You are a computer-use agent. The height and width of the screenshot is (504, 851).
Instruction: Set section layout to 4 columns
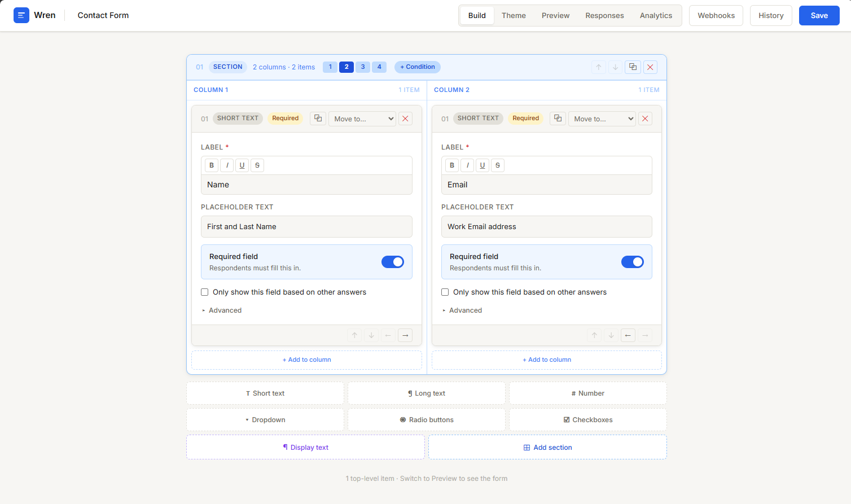[x=379, y=67]
